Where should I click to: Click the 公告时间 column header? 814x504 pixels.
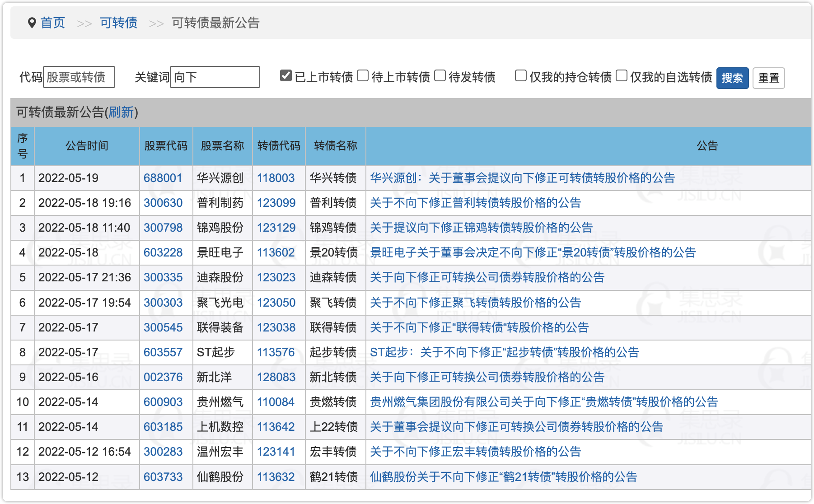87,146
